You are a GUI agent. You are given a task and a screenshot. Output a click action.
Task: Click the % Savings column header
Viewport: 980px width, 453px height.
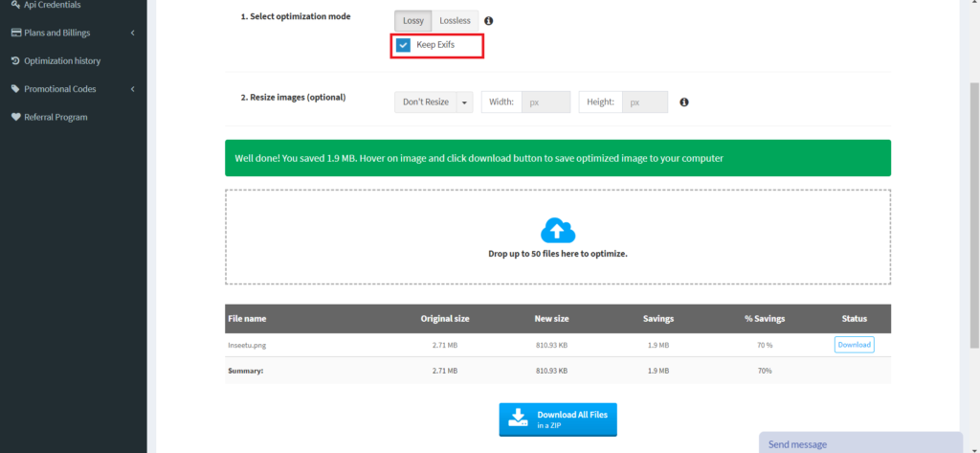tap(765, 319)
